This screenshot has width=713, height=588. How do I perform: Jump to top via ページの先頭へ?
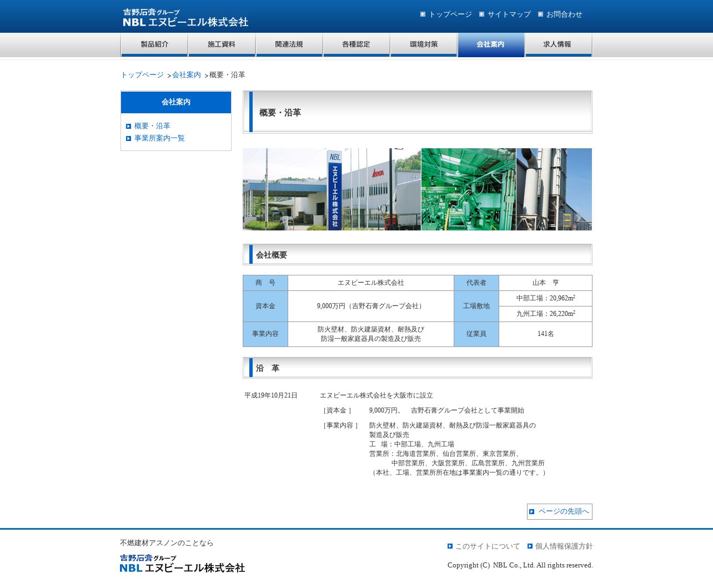[560, 512]
